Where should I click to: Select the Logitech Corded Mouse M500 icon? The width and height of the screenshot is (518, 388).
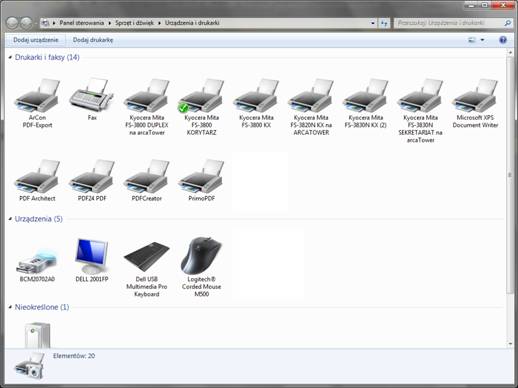click(x=201, y=255)
